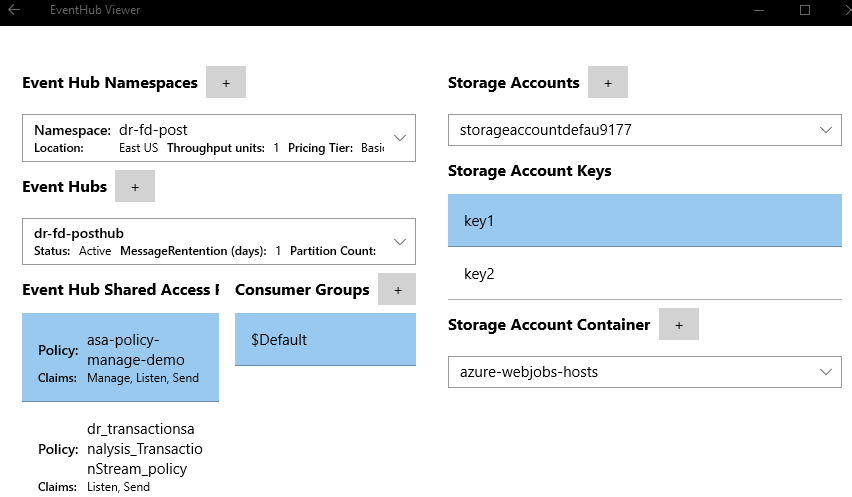This screenshot has width=852, height=497.
Task: Add a new Storage Account Container
Action: point(679,324)
